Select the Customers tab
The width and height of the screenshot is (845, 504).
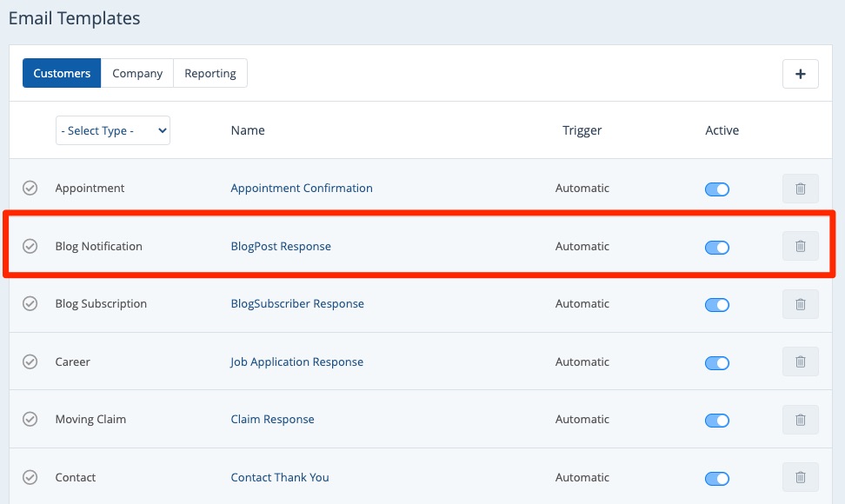point(62,74)
